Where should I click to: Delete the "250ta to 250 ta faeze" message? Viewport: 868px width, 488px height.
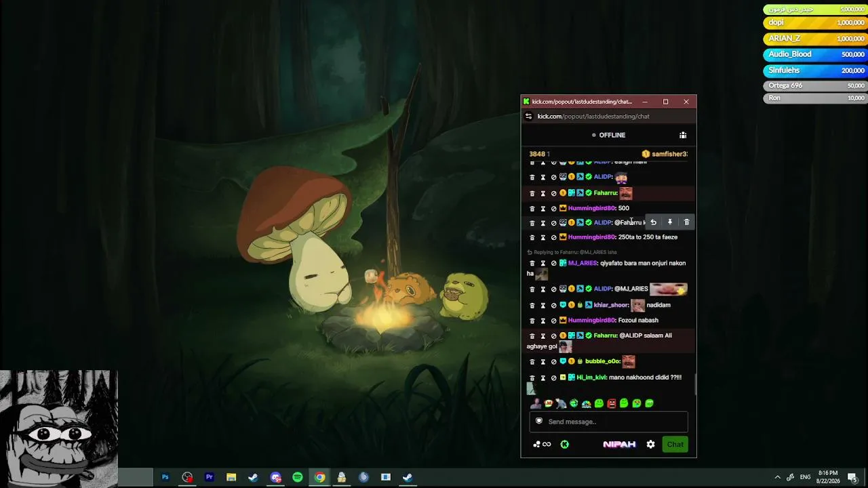pos(532,238)
